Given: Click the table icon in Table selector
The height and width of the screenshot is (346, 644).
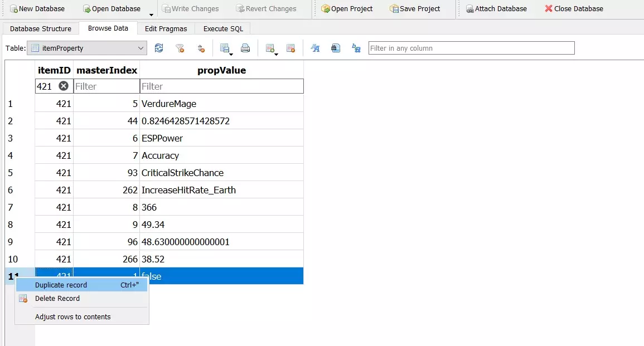Looking at the screenshot, I should pos(35,48).
